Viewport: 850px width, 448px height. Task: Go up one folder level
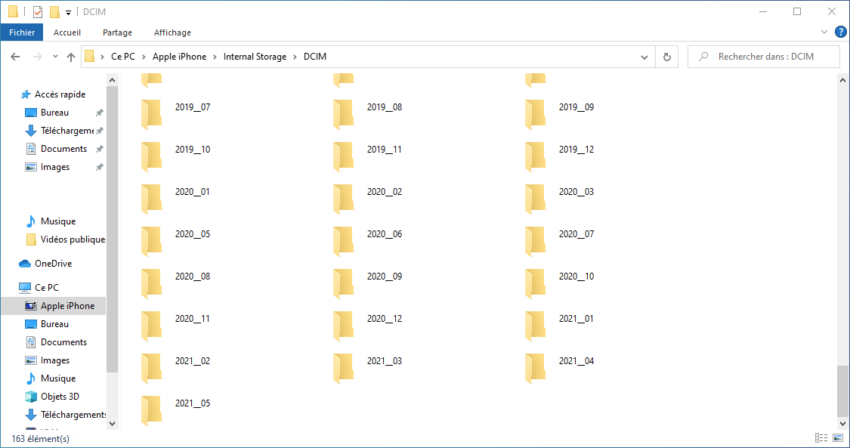[x=71, y=57]
